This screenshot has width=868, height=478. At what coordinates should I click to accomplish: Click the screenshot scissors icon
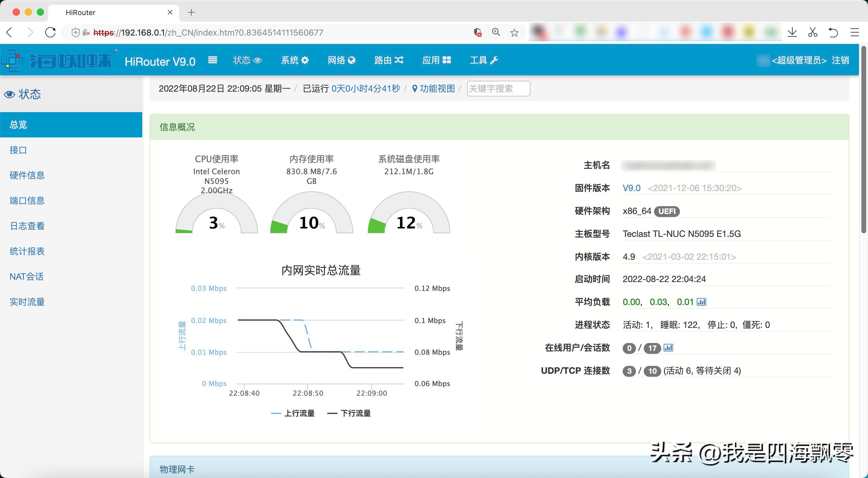[x=813, y=32]
